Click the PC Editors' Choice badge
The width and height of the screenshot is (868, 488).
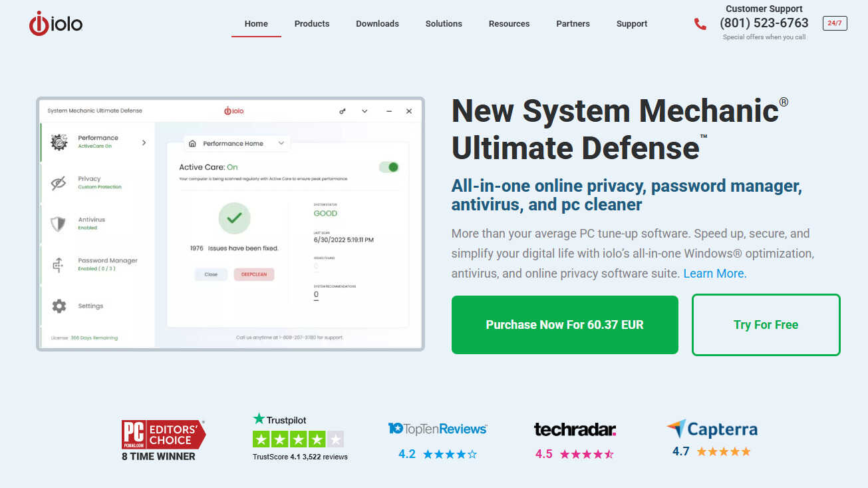[163, 434]
